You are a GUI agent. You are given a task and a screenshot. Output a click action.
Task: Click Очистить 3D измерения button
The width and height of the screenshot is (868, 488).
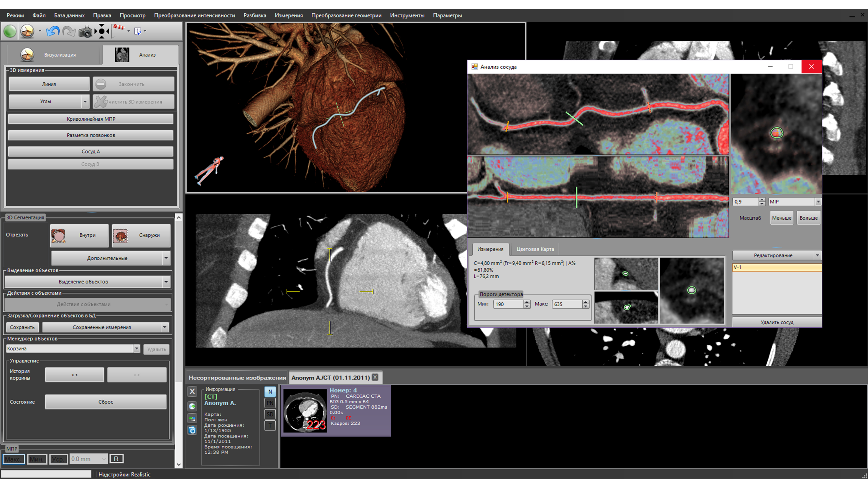click(134, 101)
